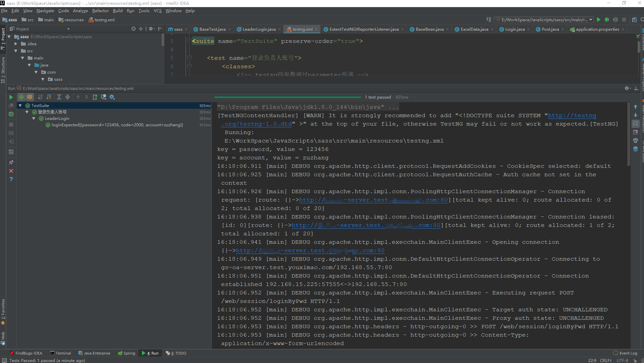This screenshot has width=644, height=363.
Task: Collapse TestSuite node in results tree
Action: pyautogui.click(x=20, y=106)
